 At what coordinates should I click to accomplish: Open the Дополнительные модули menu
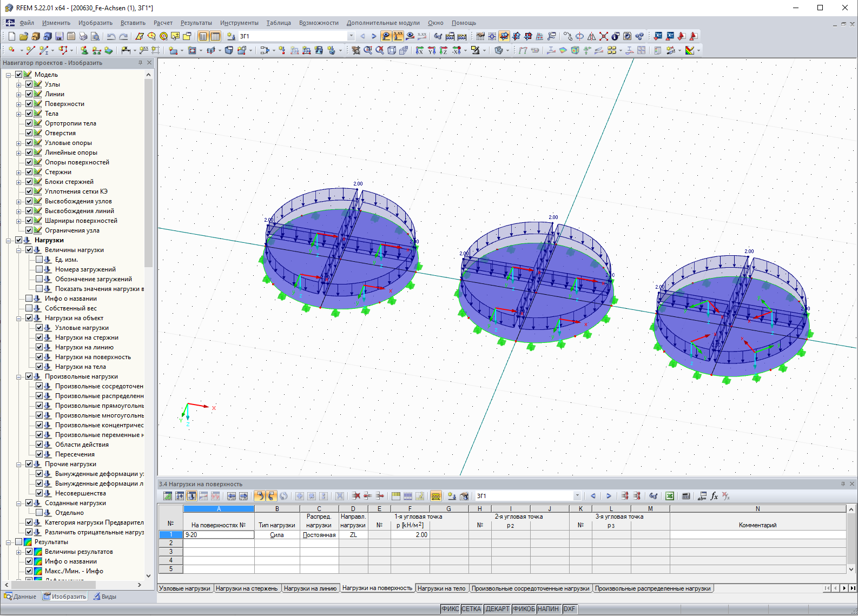click(x=383, y=23)
